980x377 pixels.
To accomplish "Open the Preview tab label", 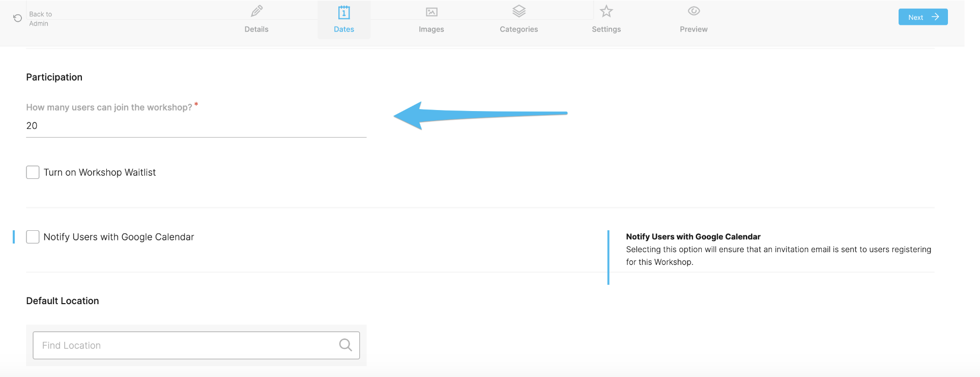I will (694, 29).
